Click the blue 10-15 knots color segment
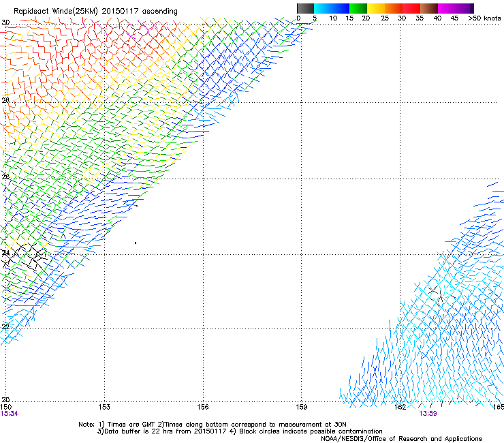 pyautogui.click(x=341, y=8)
